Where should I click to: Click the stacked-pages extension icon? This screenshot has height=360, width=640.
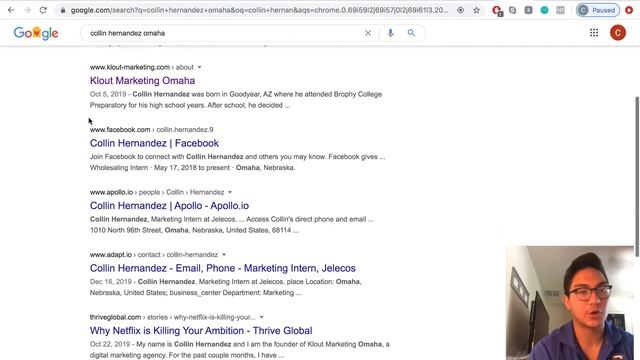pos(513,10)
